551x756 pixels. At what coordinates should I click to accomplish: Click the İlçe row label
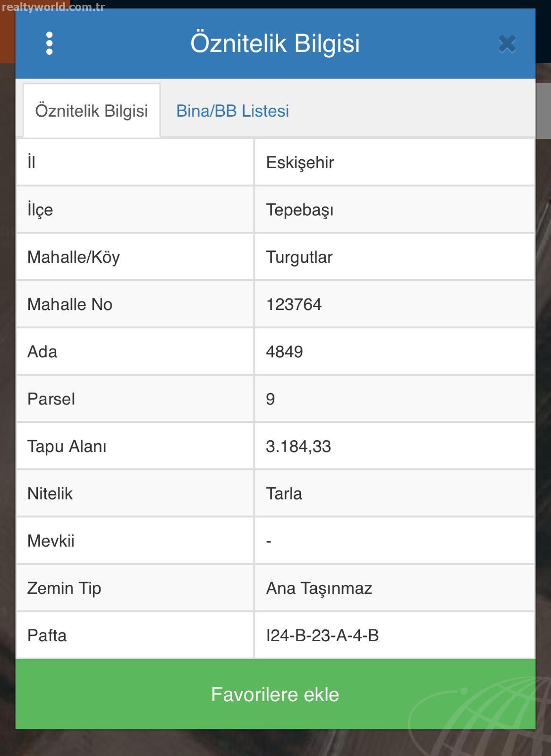[40, 210]
